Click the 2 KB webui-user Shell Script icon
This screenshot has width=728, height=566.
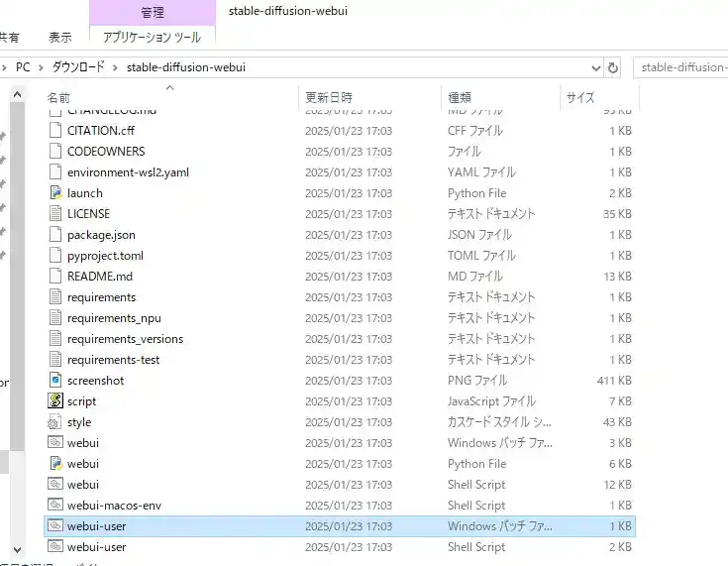[x=55, y=546]
